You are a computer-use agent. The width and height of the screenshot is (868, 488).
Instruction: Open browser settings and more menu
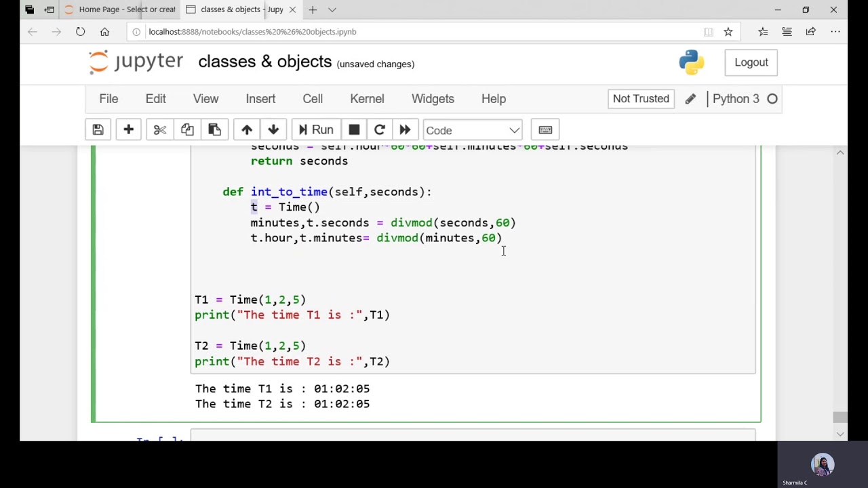[x=835, y=32]
